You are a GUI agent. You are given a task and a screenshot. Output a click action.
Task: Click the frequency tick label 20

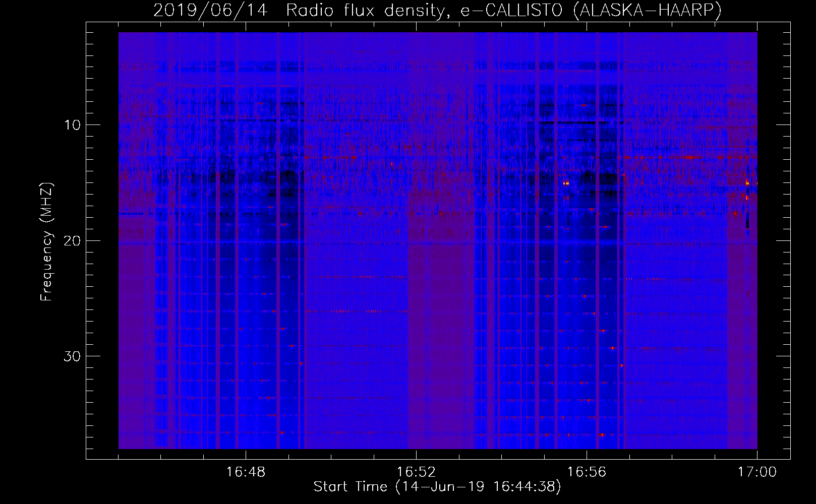[x=72, y=241]
